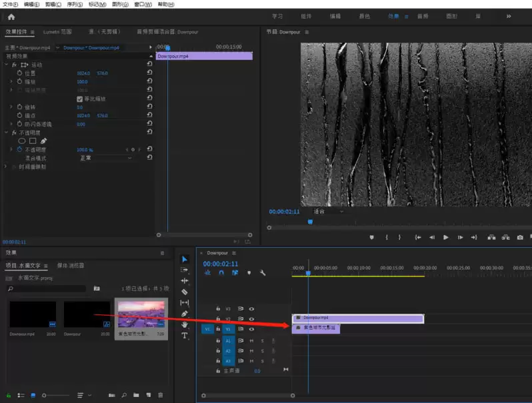Click the Home icon
The image size is (532, 403).
tap(11, 17)
